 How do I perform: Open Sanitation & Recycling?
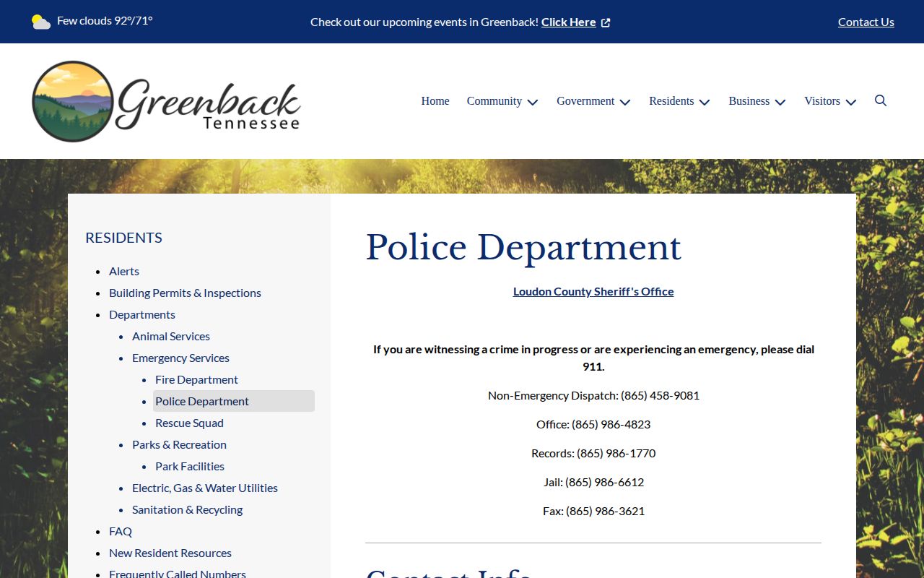(187, 509)
